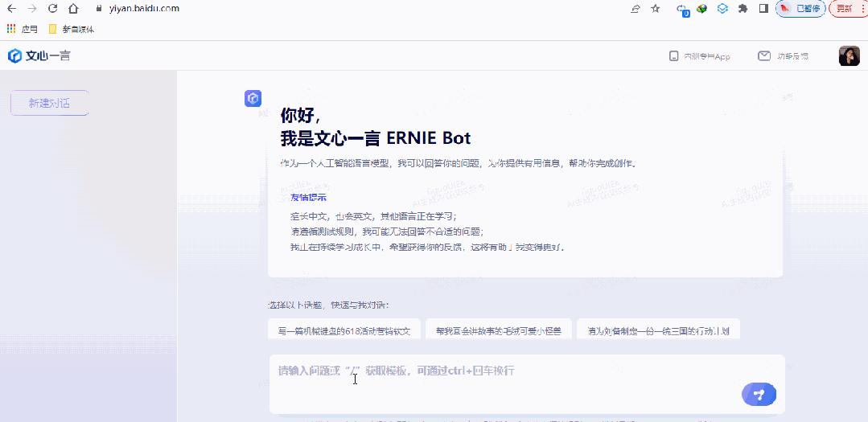Click the 文心一言 logo in the header
This screenshot has width=868, height=422.
pos(39,55)
